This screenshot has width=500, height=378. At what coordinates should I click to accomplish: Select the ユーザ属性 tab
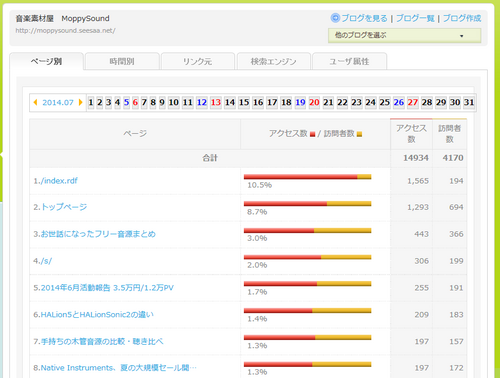tap(349, 61)
